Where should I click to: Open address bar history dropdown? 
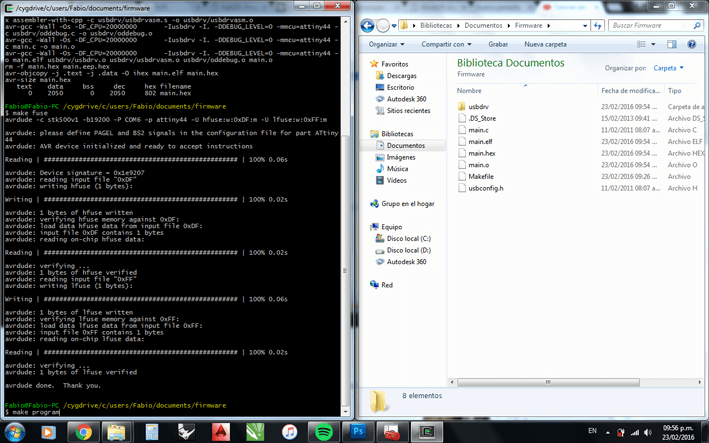(x=585, y=26)
